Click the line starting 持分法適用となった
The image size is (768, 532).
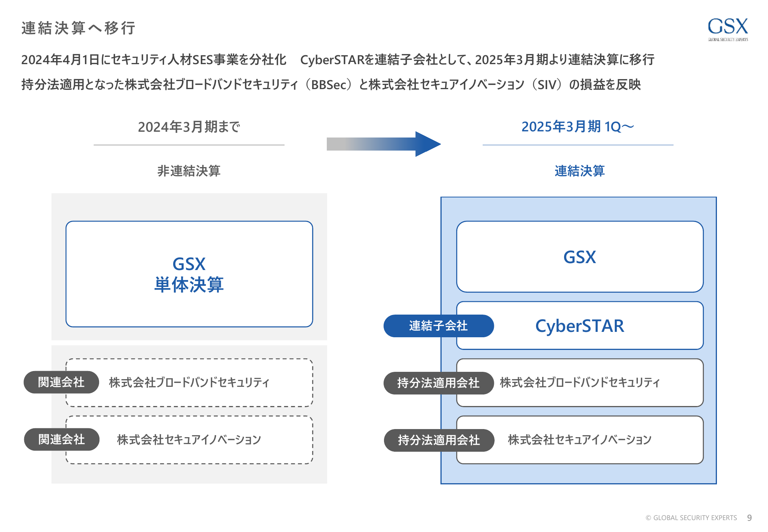pyautogui.click(x=331, y=84)
